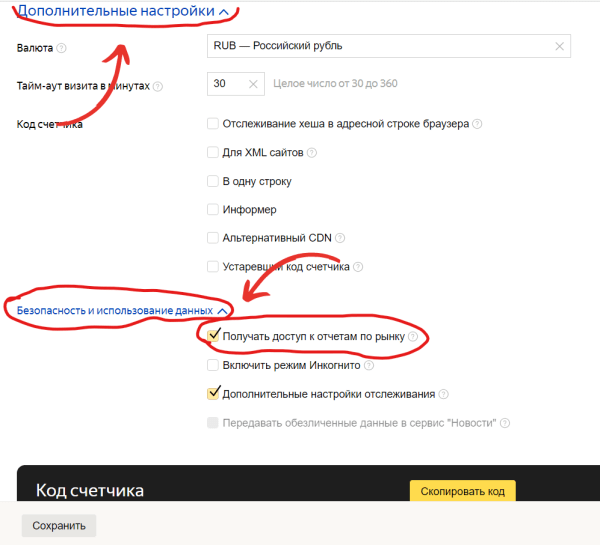Click help icon beside Для XML сайтов

click(x=312, y=153)
